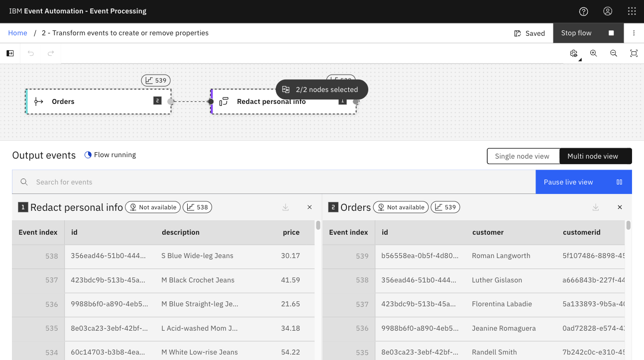Image resolution: width=644 pixels, height=360 pixels.
Task: Open the overflow options menu
Action: 634,33
